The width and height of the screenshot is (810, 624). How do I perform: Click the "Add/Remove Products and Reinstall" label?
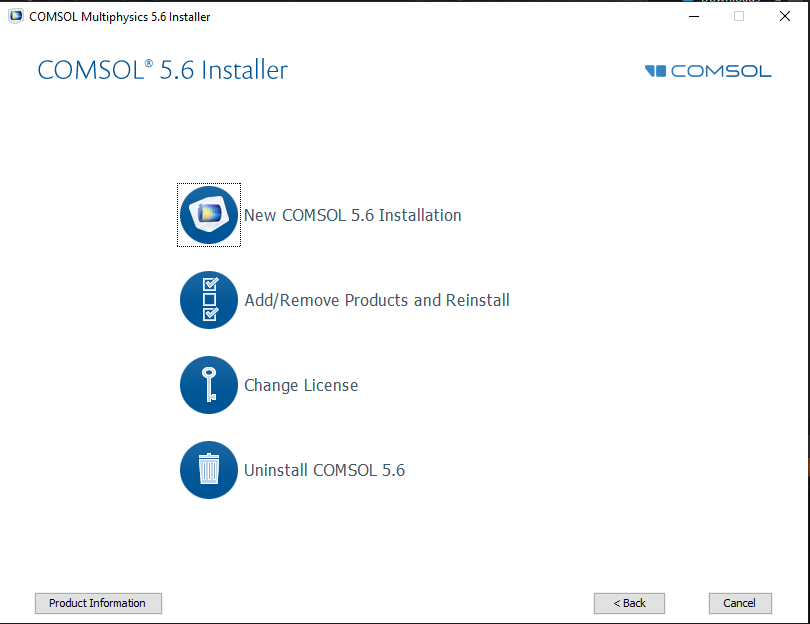(377, 300)
